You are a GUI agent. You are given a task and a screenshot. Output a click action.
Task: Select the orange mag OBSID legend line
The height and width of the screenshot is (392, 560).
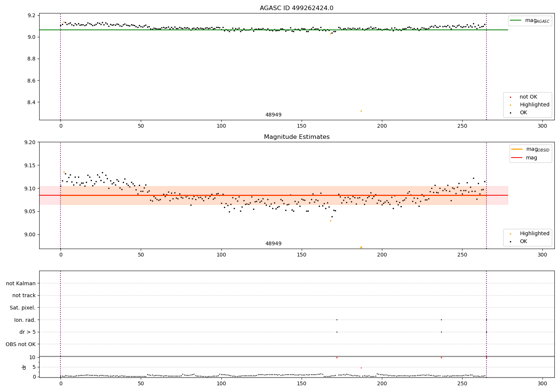click(517, 149)
